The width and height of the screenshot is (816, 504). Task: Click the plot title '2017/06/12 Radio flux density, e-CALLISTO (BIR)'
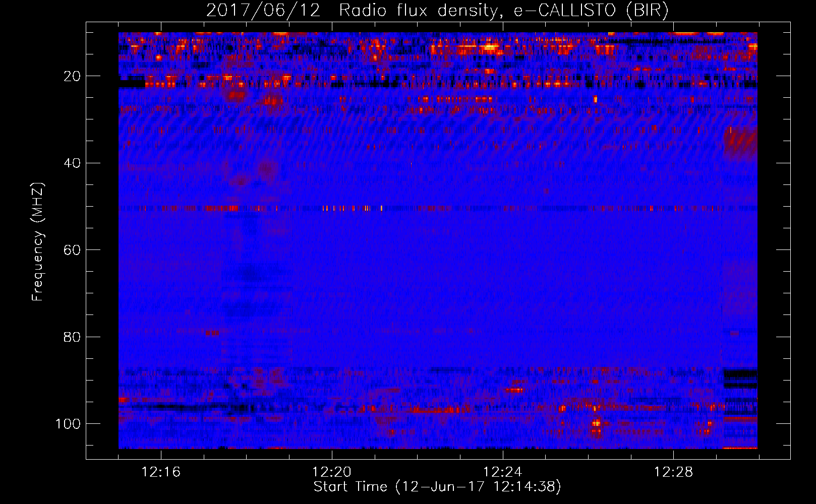(x=437, y=11)
